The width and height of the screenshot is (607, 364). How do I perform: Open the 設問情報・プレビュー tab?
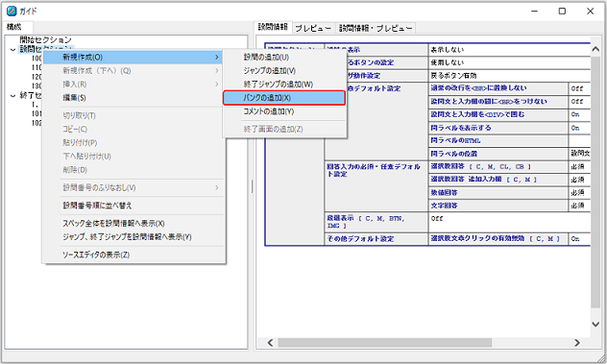pos(376,28)
